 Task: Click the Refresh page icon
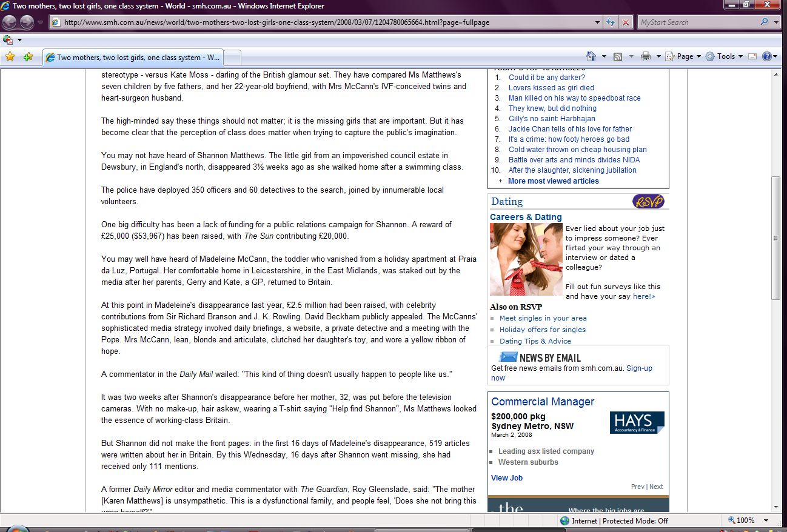point(611,22)
